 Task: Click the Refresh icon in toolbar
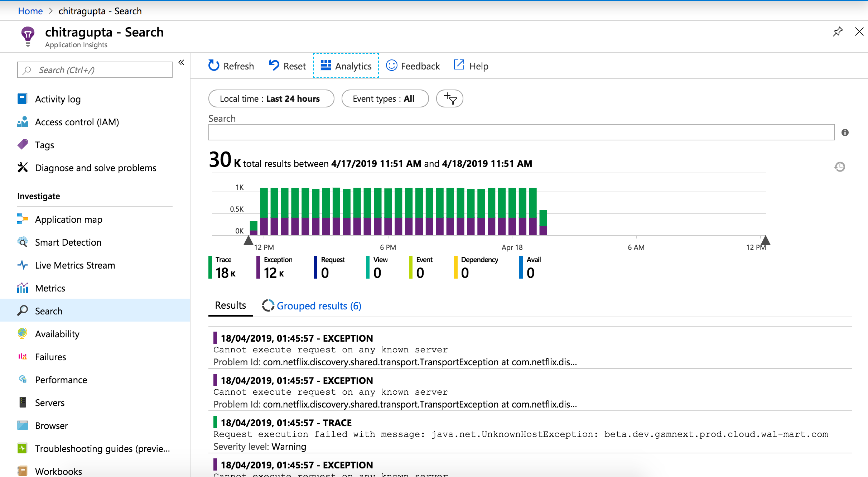coord(214,66)
